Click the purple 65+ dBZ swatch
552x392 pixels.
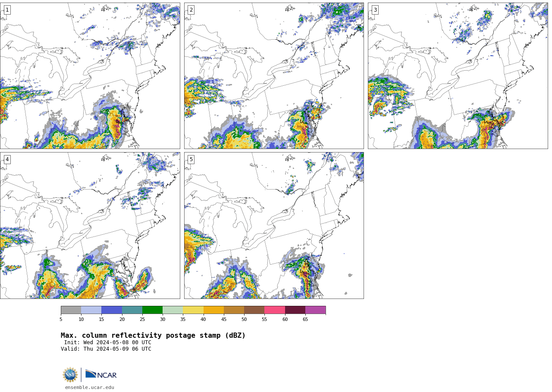[x=315, y=310]
